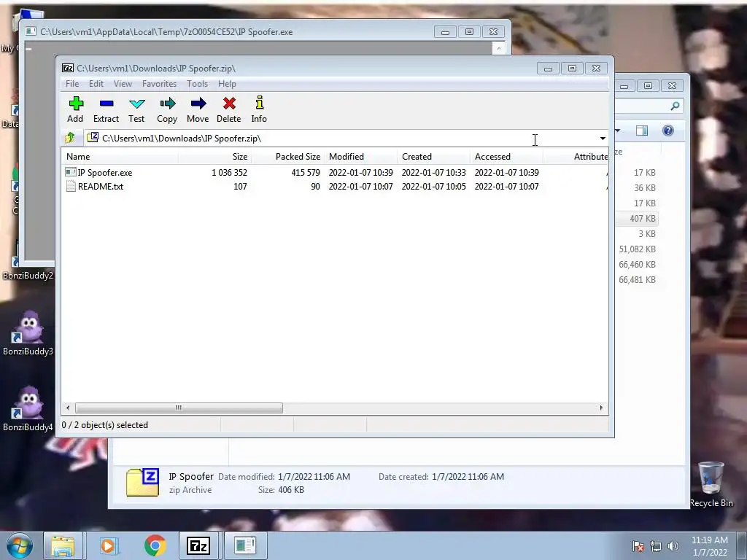Sort by Modified column header

coord(360,157)
